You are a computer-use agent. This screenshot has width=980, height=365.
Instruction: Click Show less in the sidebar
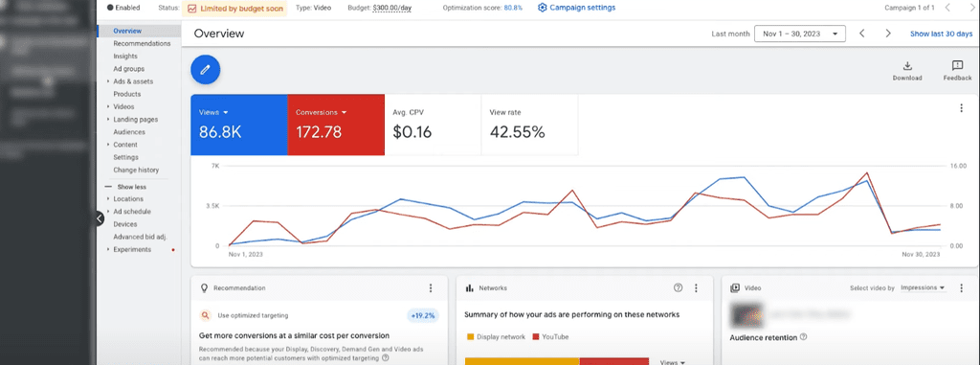[x=132, y=187]
